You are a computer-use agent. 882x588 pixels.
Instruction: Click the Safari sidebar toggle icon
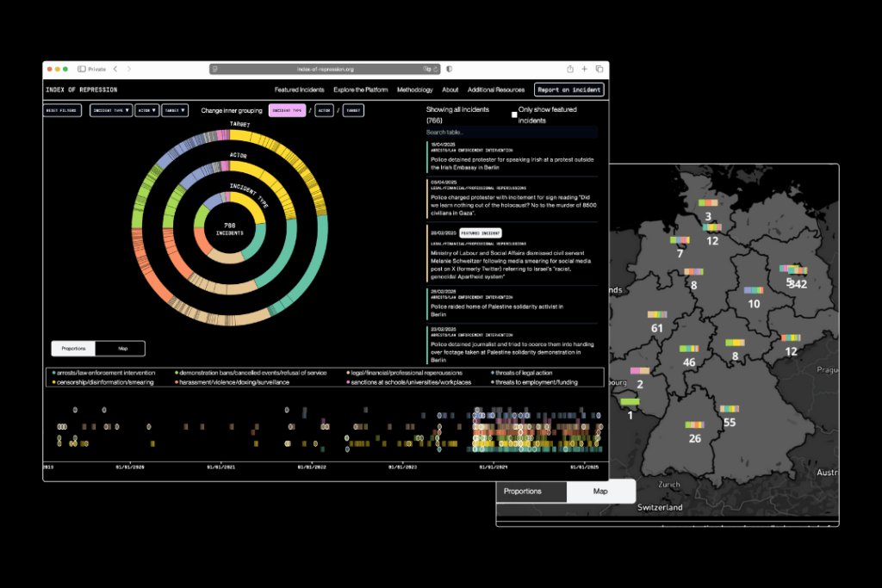[x=82, y=69]
